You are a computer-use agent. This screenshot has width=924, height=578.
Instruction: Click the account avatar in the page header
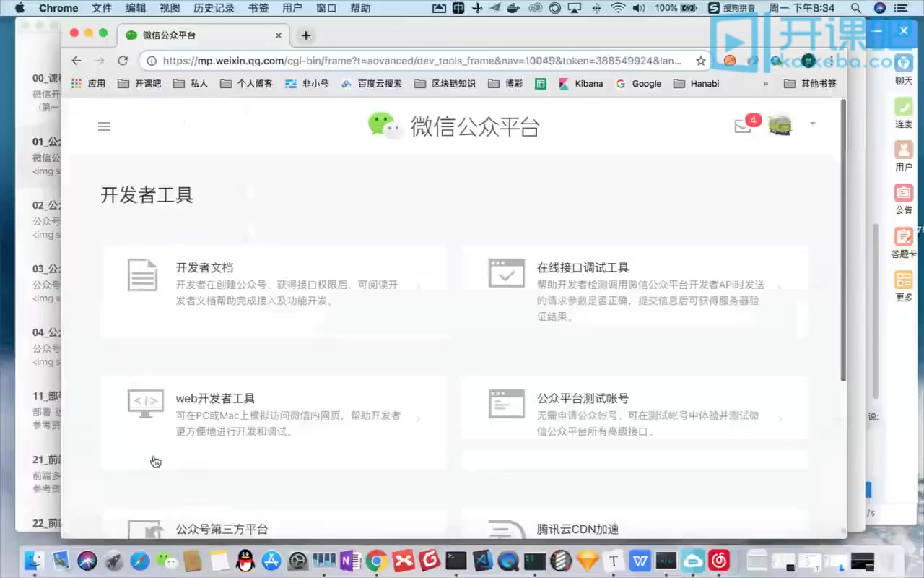(780, 125)
